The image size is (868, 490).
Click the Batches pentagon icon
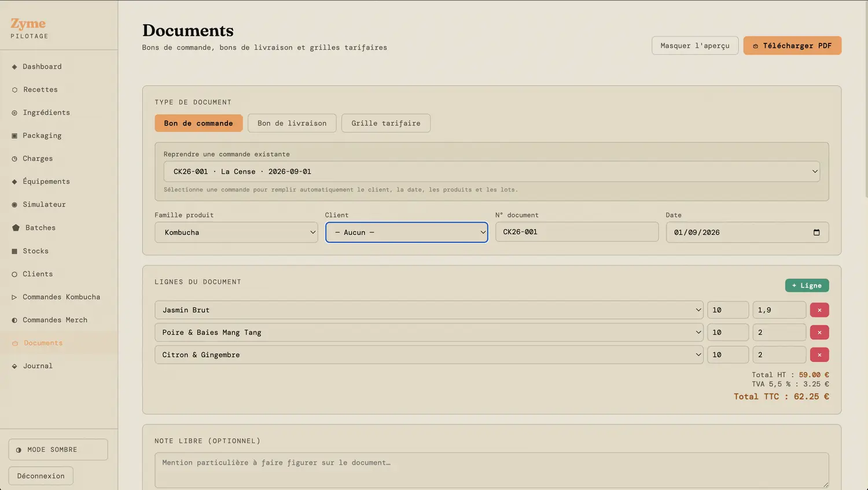16,228
